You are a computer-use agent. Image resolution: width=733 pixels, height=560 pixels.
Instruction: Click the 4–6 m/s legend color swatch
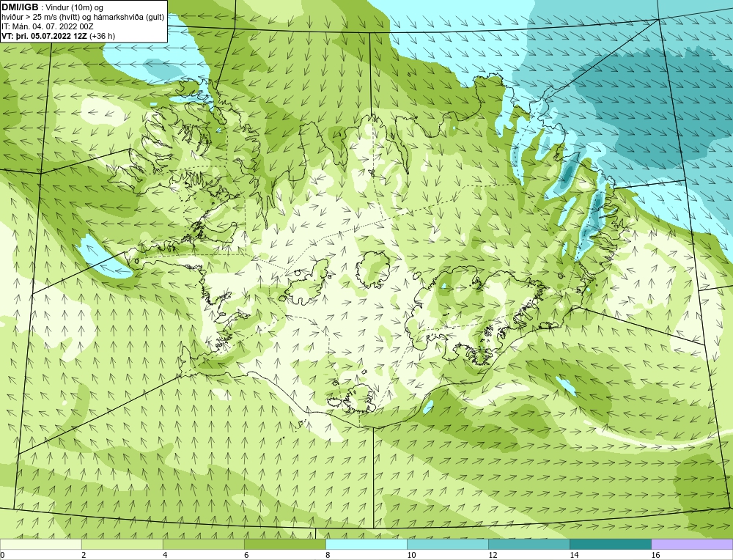(x=203, y=544)
